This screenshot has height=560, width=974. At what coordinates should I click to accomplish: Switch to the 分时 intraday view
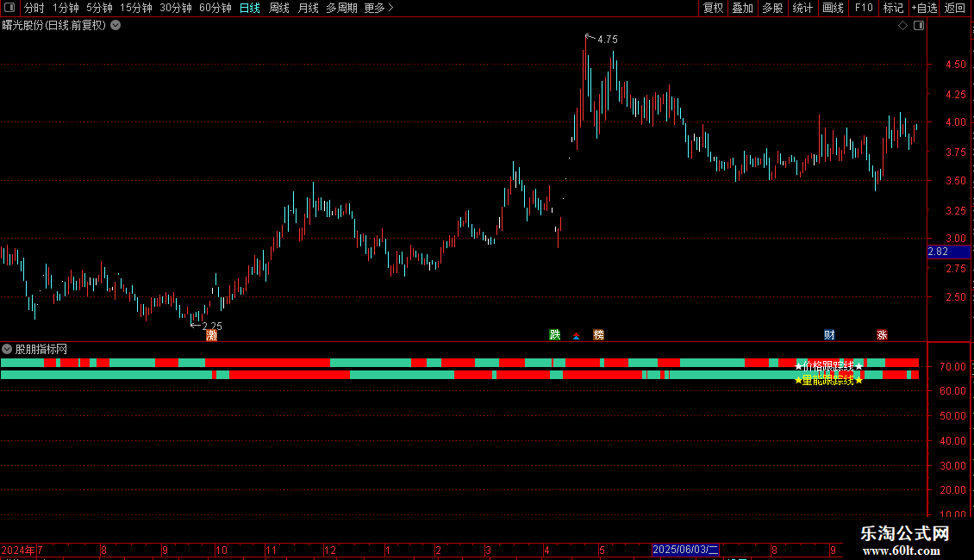click(x=34, y=8)
